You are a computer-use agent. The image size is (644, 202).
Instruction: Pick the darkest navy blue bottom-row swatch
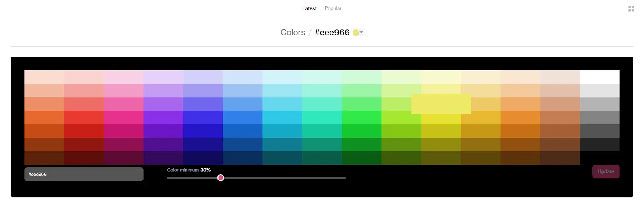203,158
